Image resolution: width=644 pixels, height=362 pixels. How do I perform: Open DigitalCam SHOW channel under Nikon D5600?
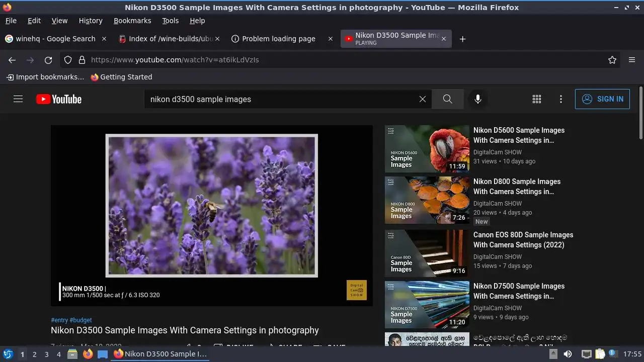tap(498, 152)
